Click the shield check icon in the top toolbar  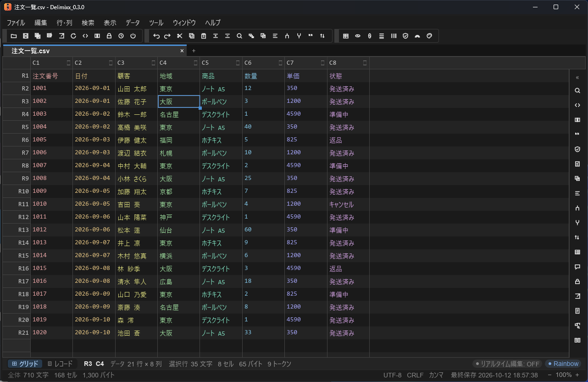pyautogui.click(x=405, y=36)
